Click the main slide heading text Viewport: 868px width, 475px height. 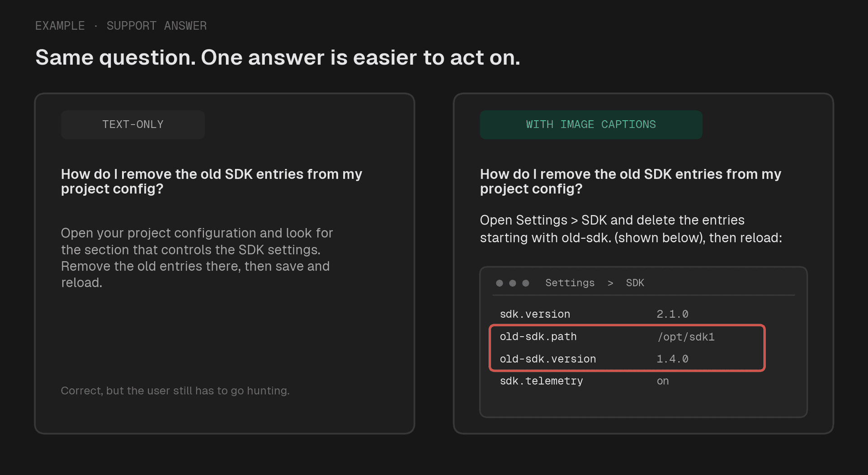click(x=278, y=58)
